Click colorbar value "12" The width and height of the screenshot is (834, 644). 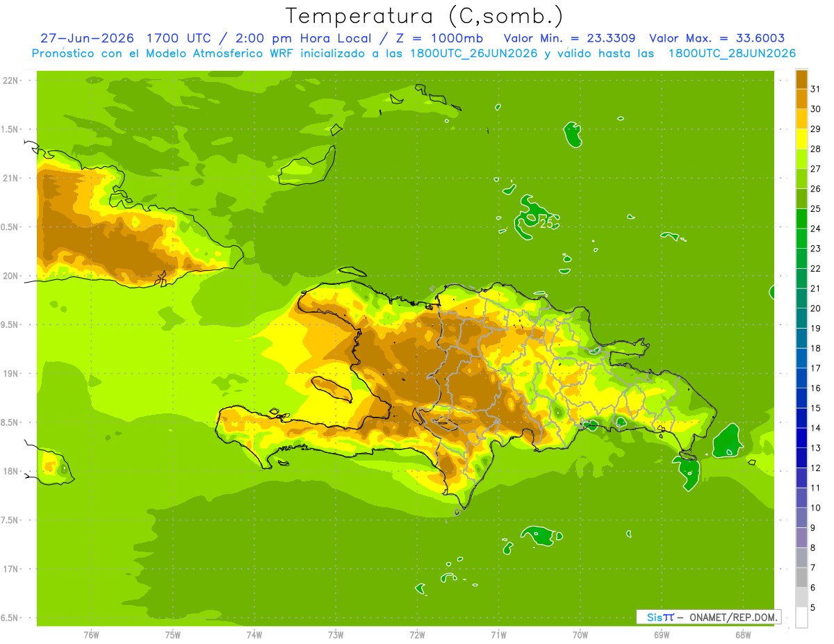815,468
